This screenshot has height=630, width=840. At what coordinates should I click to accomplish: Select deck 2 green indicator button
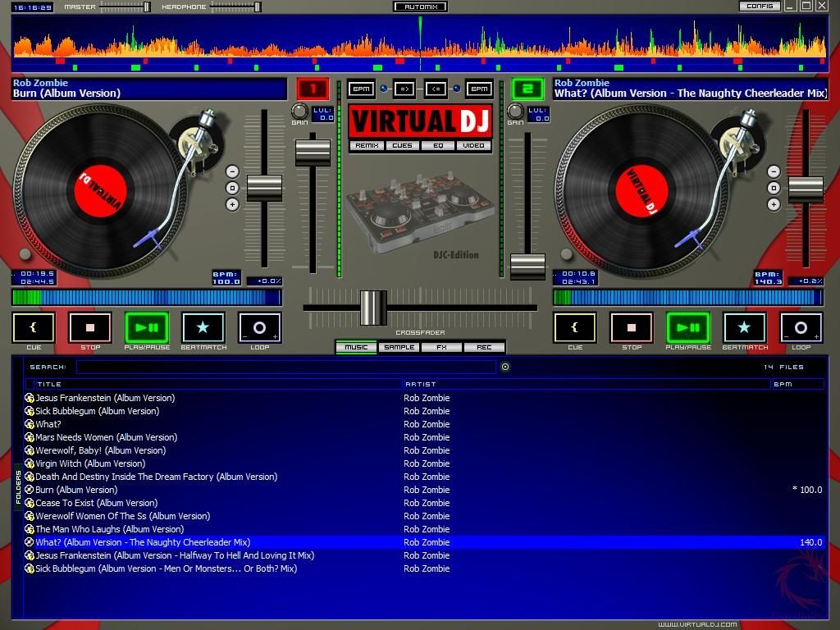coord(527,89)
